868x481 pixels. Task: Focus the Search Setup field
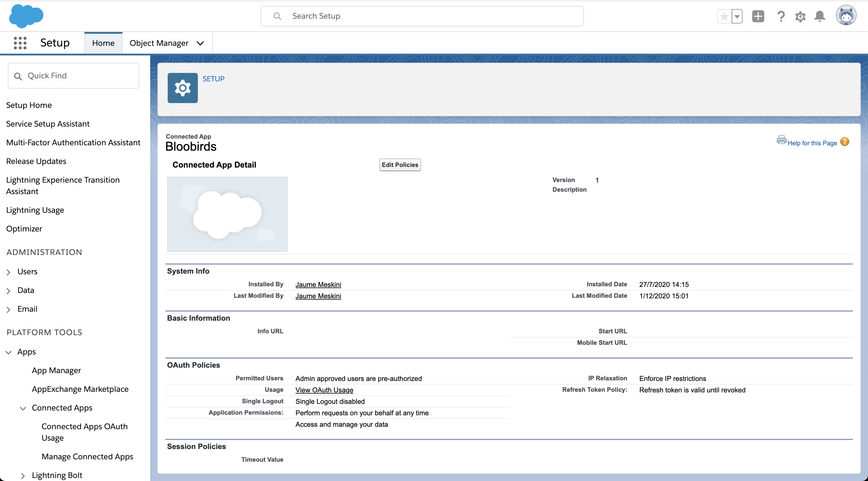[x=422, y=16]
